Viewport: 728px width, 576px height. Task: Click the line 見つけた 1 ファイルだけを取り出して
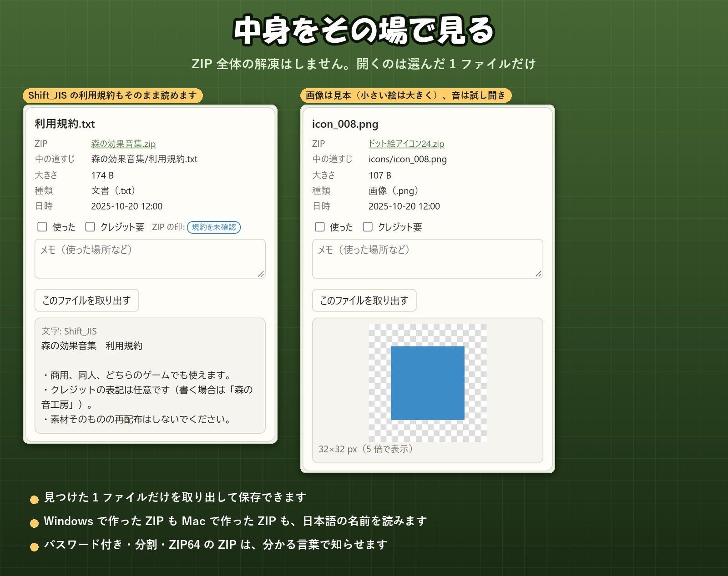175,497
